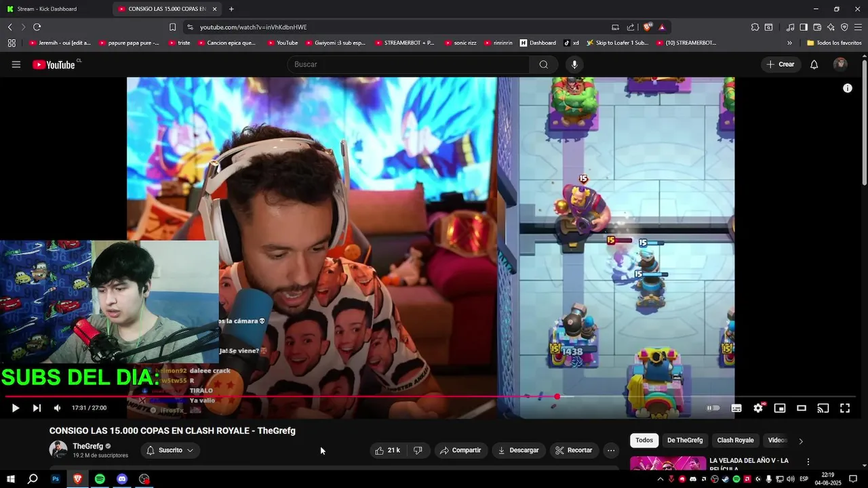
Task: Open the YouTube account avatar menu
Action: coord(840,64)
